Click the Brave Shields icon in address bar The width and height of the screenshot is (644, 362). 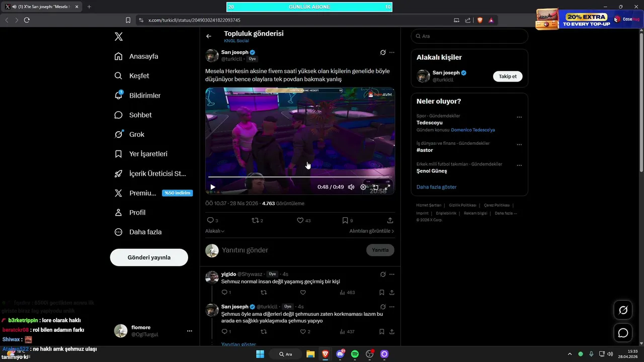[480, 20]
